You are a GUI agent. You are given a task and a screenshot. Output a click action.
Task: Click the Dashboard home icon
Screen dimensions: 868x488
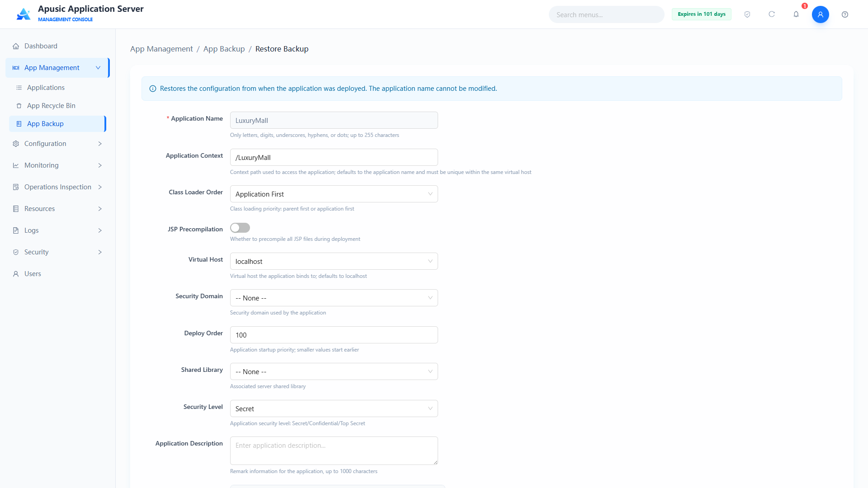point(16,46)
